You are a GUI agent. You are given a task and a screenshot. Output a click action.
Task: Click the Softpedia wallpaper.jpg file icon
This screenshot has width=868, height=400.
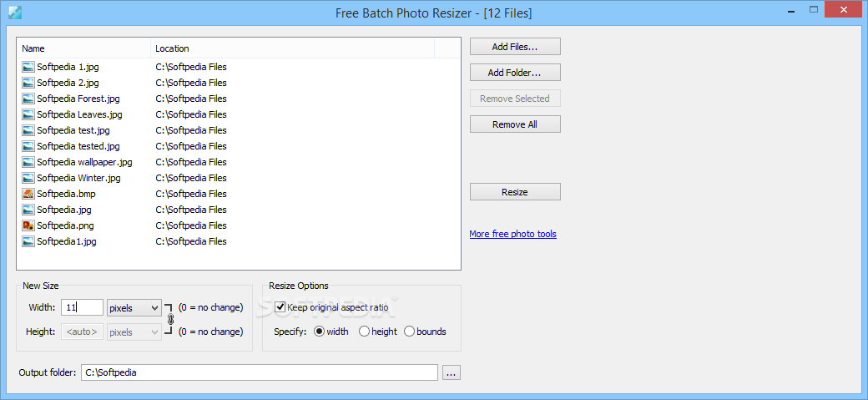[x=28, y=162]
